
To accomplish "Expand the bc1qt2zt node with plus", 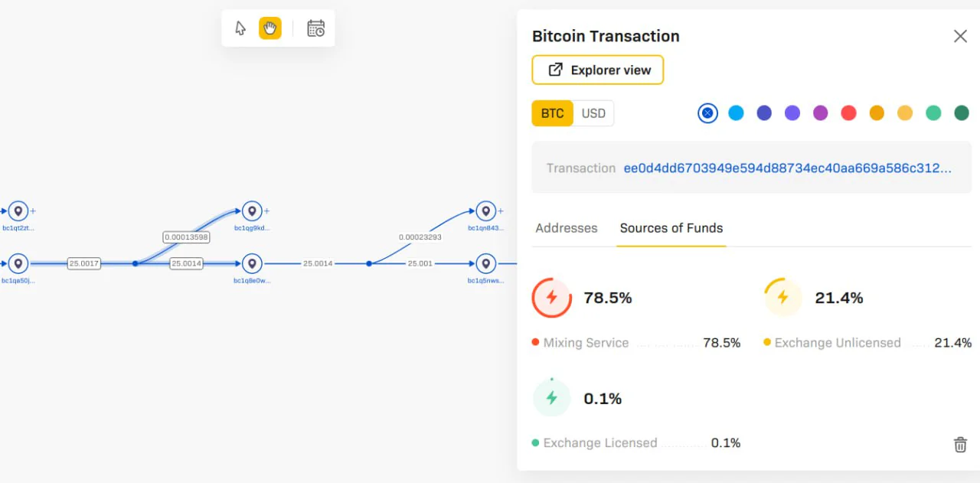I will coord(33,211).
